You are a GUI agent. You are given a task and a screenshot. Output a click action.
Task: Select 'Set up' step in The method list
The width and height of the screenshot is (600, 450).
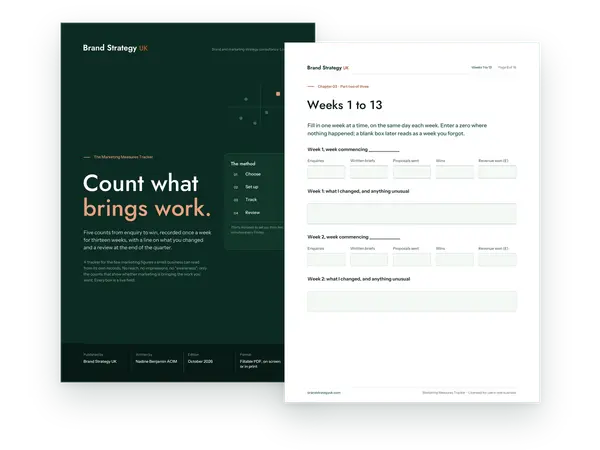251,187
